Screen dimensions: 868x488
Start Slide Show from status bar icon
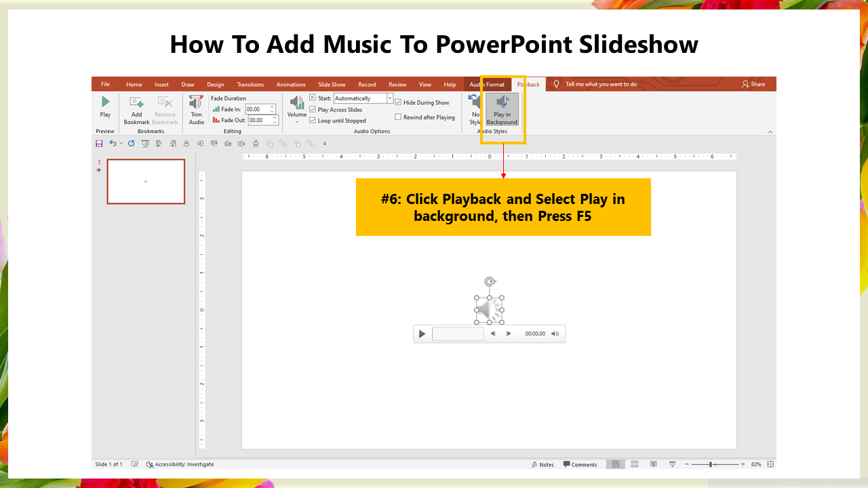(672, 464)
